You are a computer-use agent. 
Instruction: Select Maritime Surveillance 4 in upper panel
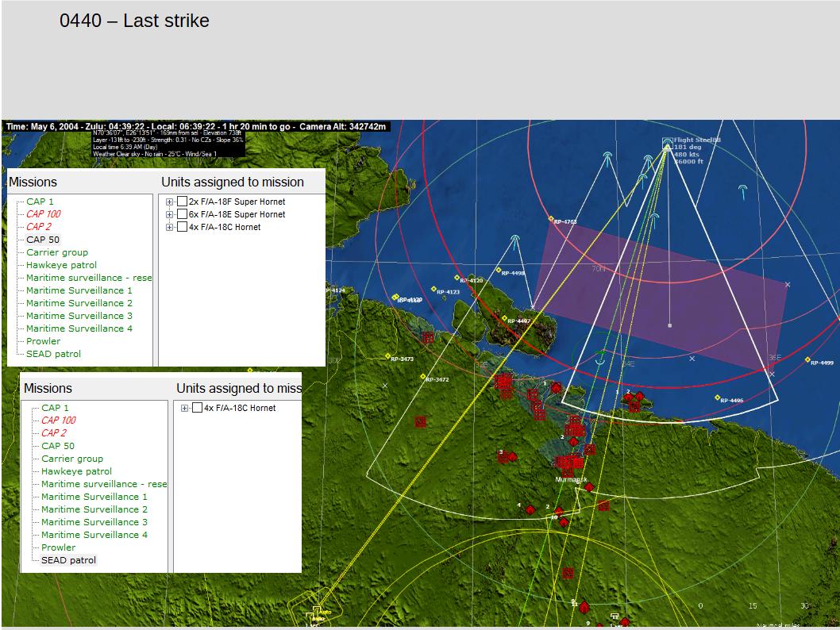(79, 328)
